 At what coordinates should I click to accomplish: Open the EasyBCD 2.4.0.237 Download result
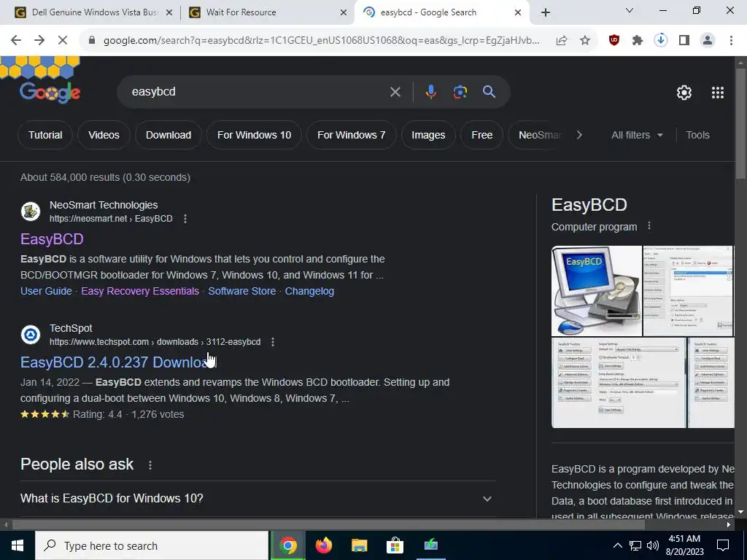click(119, 362)
